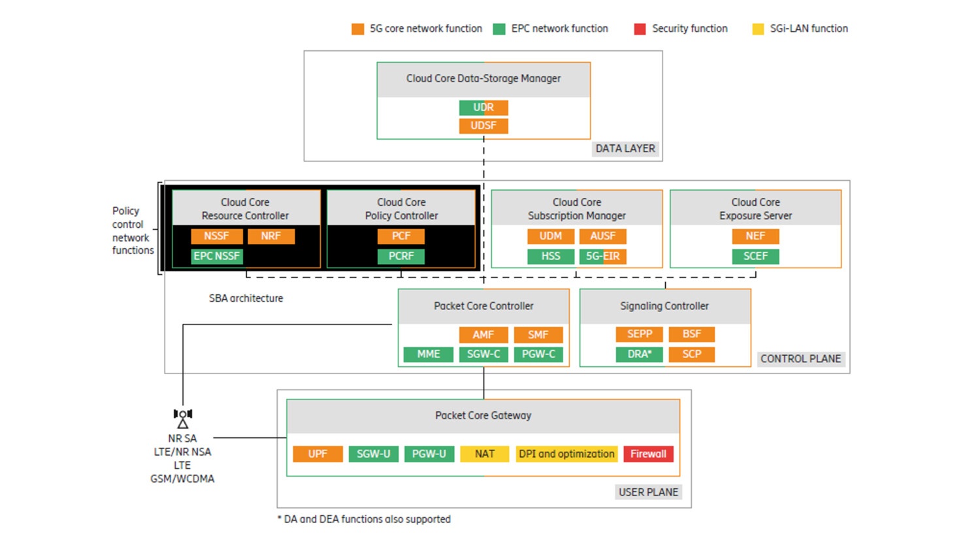Click the SEPP block in Signaling Controller

639,334
